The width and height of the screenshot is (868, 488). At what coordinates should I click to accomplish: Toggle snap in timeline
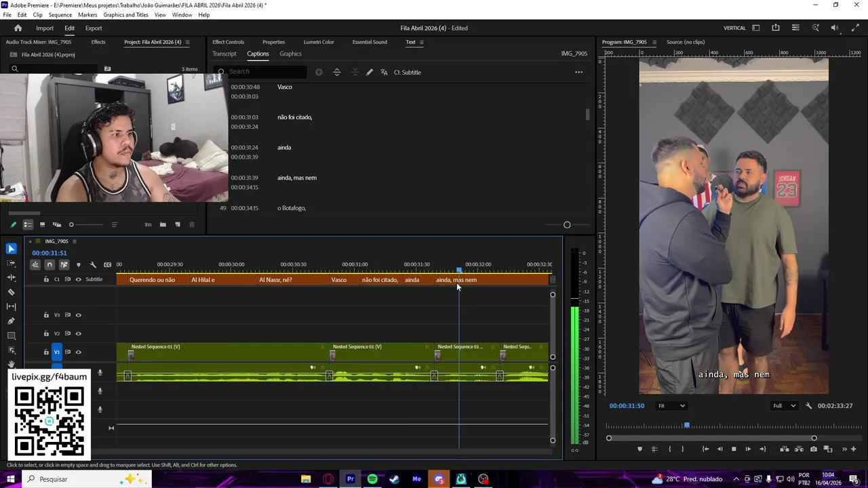point(50,265)
